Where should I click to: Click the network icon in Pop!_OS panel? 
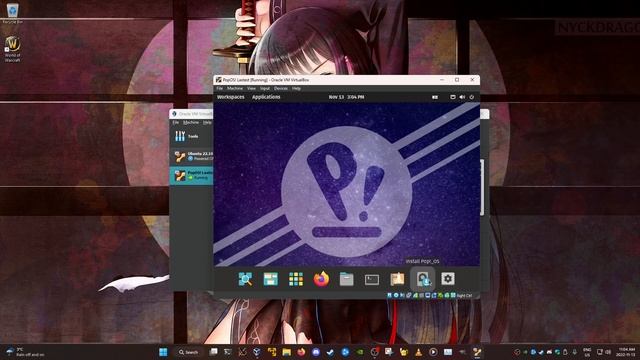[453, 97]
